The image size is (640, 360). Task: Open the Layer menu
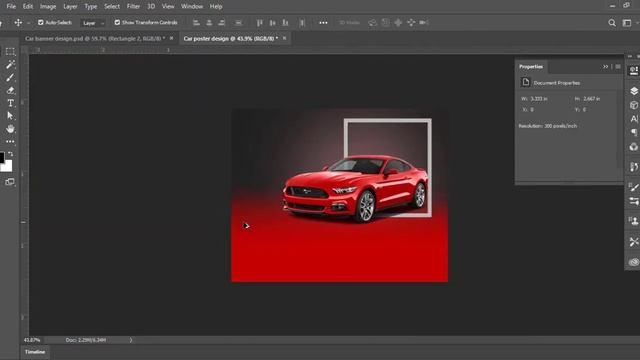[70, 7]
